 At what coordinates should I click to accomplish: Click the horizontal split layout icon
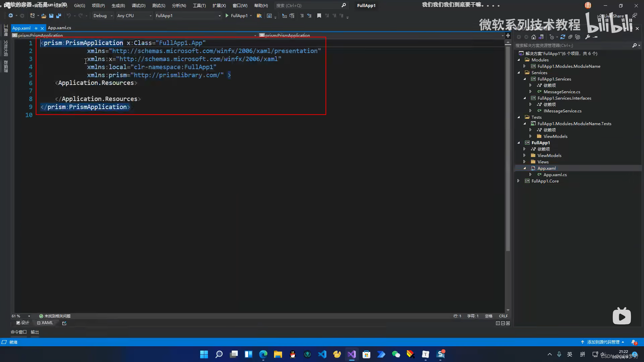(503, 323)
